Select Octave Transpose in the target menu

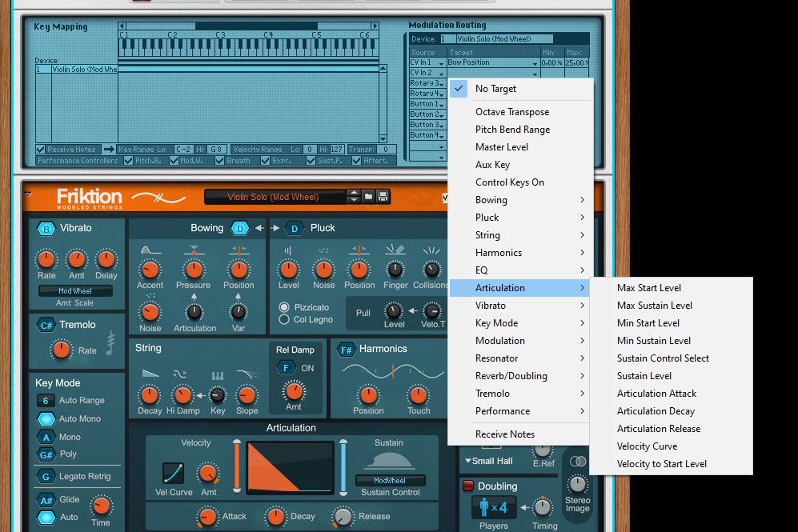coord(512,112)
